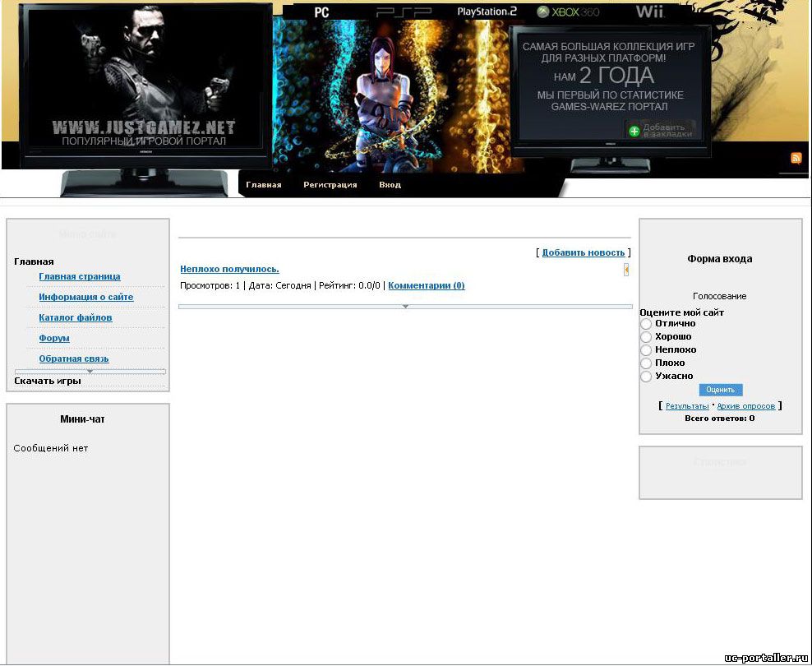This screenshot has width=812, height=666.
Task: Open the PlayStation 2 platform logo
Action: 487,12
